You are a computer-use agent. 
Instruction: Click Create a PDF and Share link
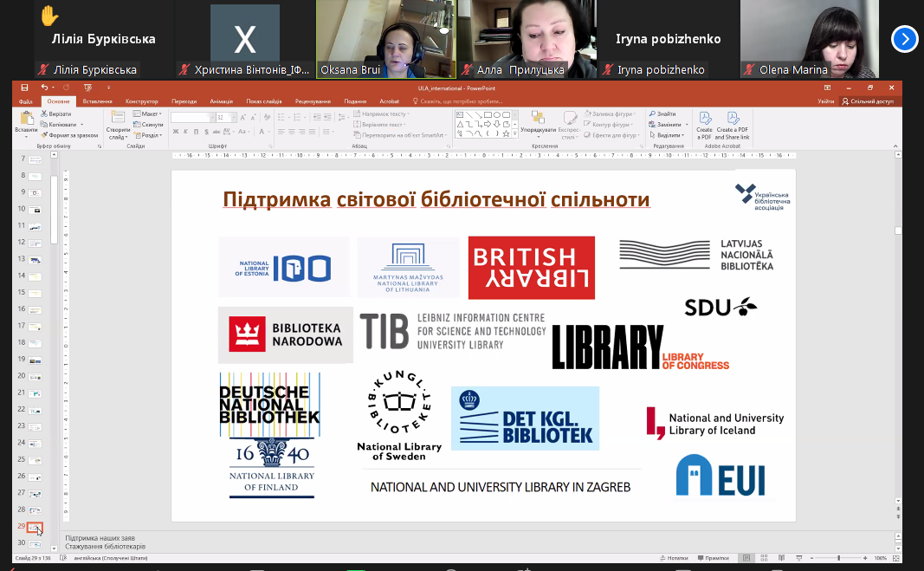tap(733, 126)
